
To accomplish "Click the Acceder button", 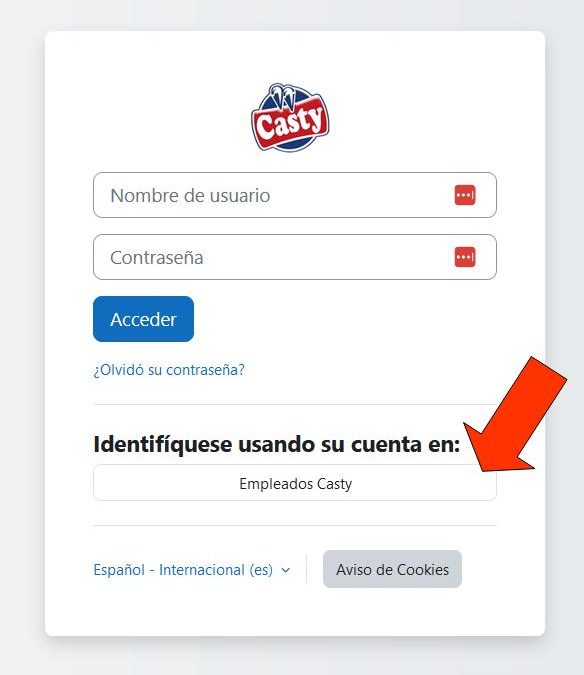I will coord(143,319).
